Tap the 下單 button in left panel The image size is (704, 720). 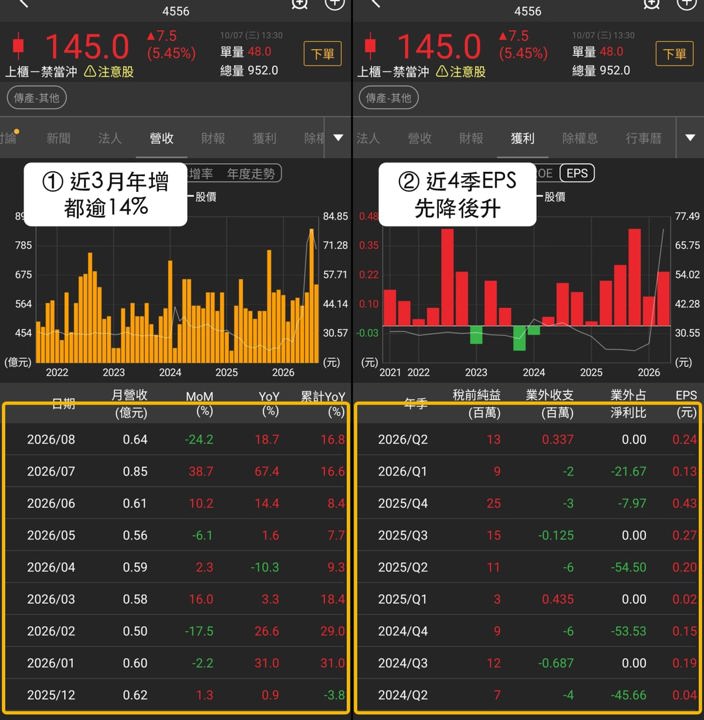322,54
